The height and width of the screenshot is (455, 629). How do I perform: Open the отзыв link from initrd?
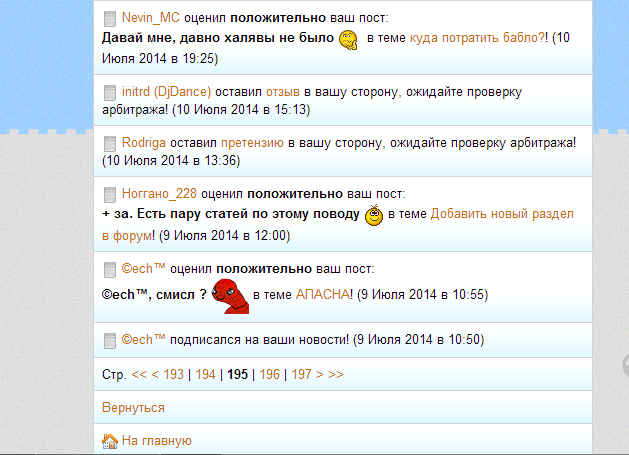pos(283,92)
